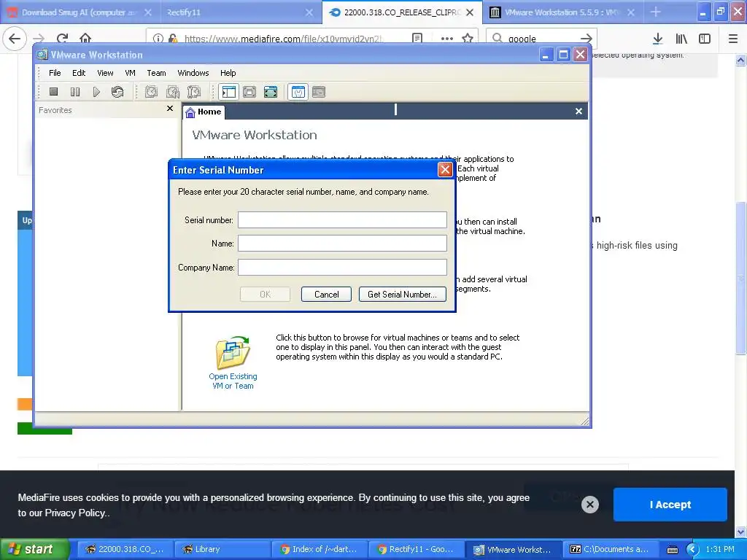Click the Take Snapshot clock icon
The image size is (747, 560).
click(x=151, y=91)
